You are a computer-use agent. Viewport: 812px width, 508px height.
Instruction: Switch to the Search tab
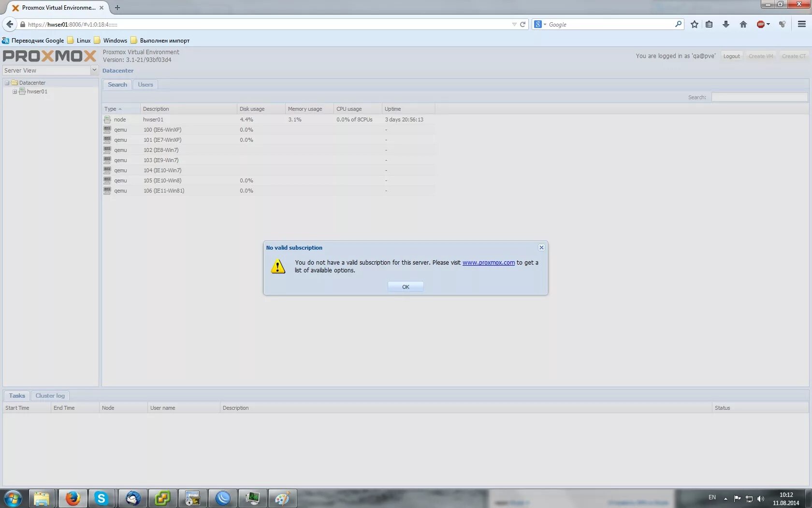117,85
